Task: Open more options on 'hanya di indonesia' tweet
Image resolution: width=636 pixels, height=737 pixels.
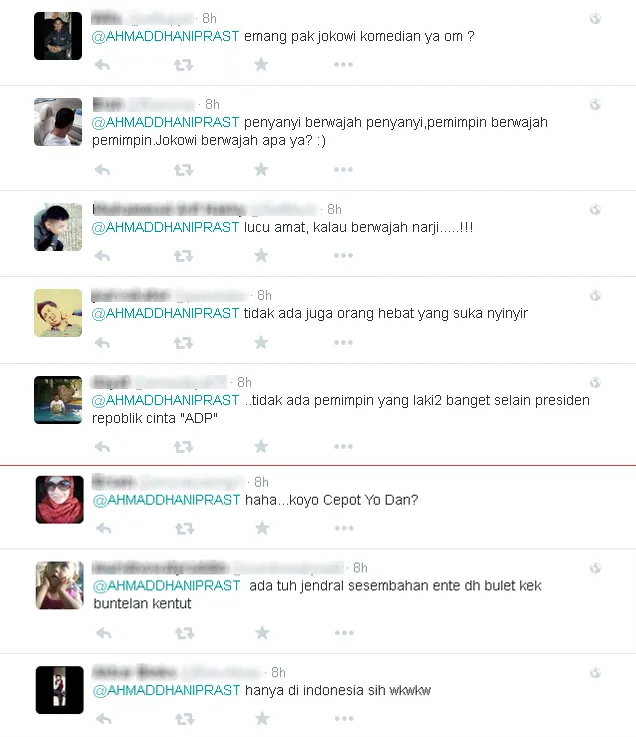Action: point(345,719)
